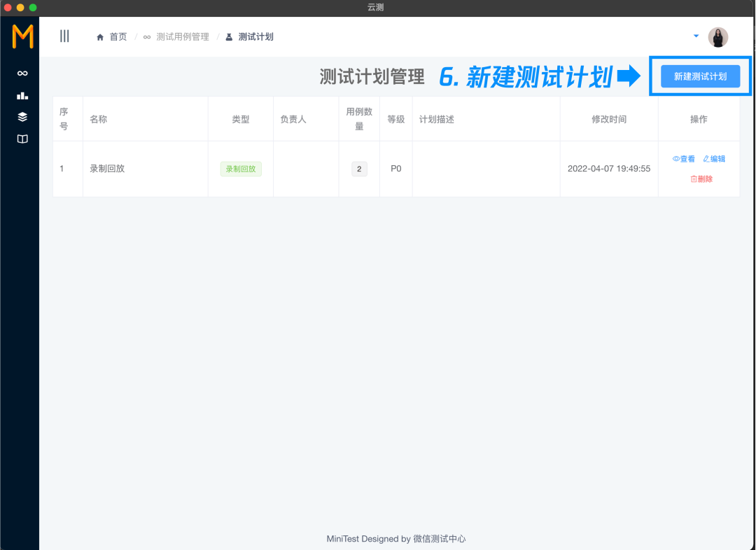Maximize the window with green button
Viewport: 756px width, 550px height.
click(33, 7)
